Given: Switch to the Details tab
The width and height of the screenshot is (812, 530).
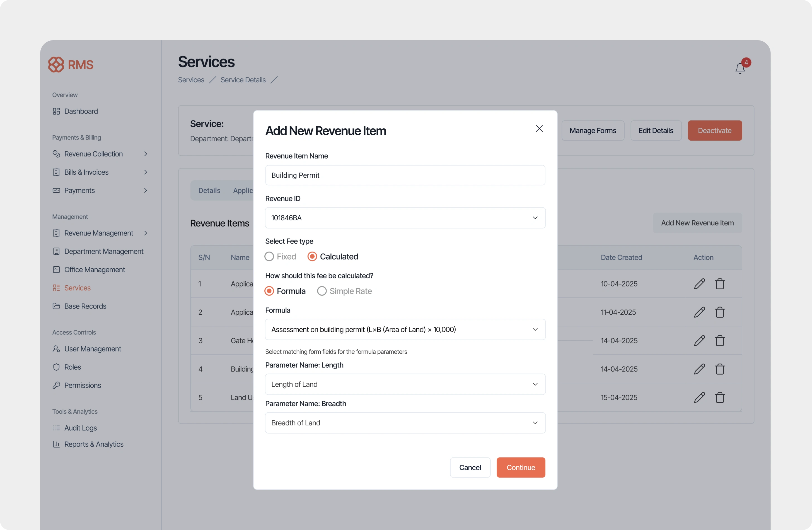Looking at the screenshot, I should click(x=209, y=191).
